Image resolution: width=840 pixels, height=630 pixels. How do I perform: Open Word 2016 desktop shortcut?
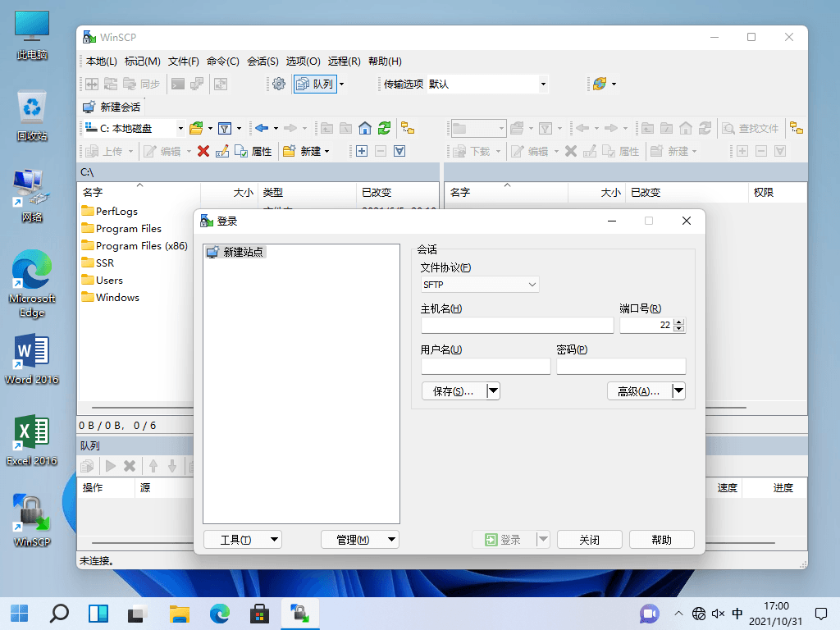pyautogui.click(x=32, y=359)
